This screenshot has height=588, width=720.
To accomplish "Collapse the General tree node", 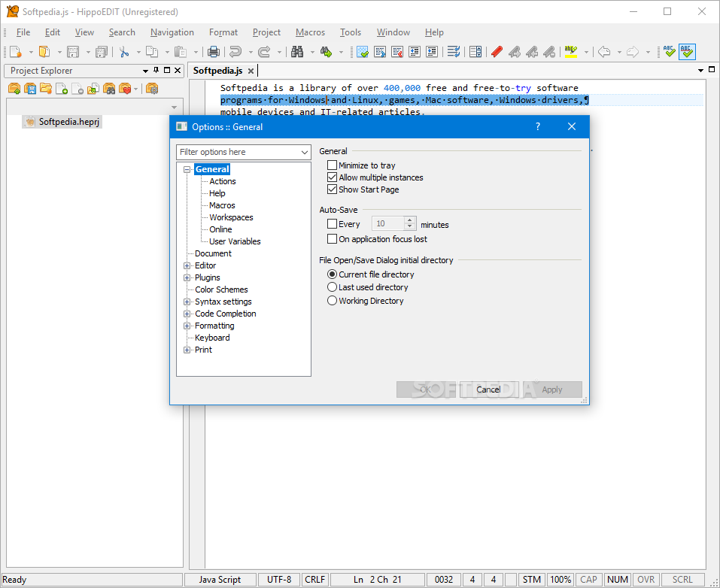I will pos(187,169).
